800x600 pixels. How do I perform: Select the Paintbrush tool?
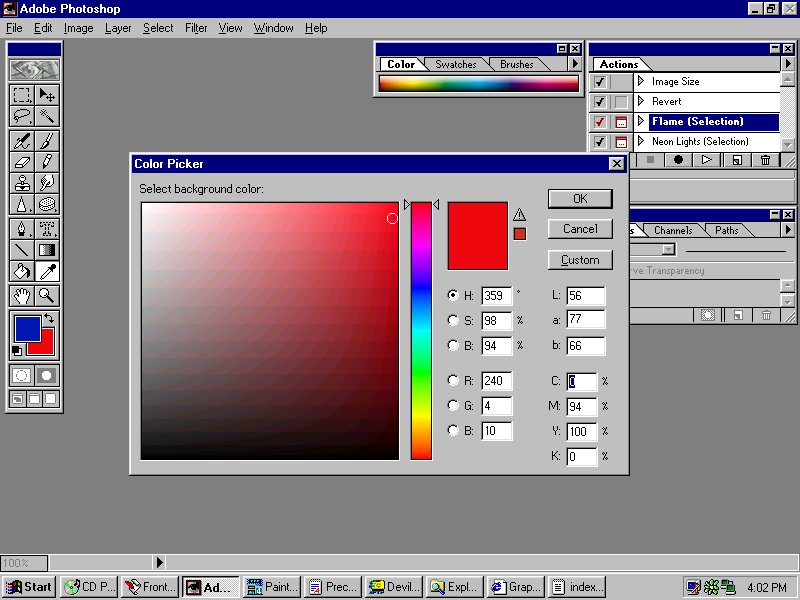point(47,141)
